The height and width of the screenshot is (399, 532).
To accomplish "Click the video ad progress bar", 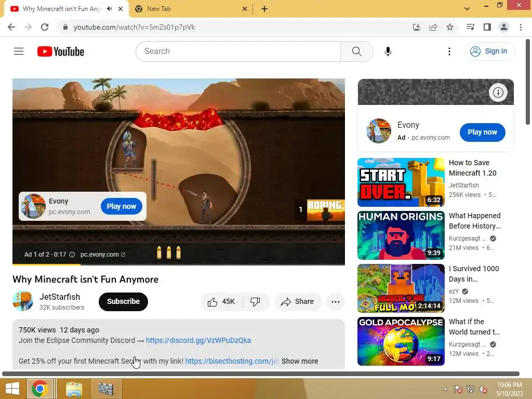I will pos(179,264).
